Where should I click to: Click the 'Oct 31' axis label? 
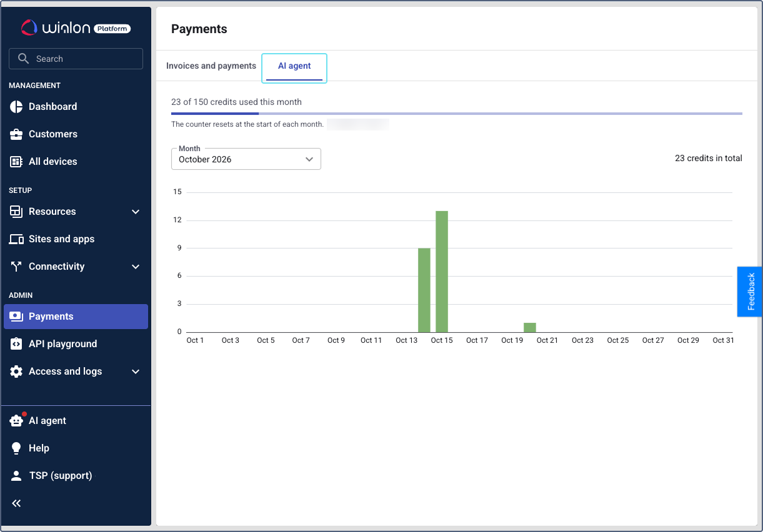[723, 340]
